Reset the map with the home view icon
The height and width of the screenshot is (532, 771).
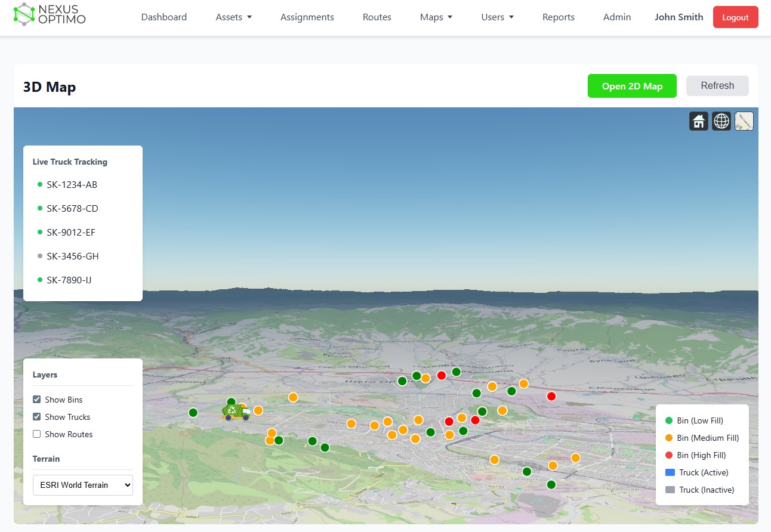point(699,121)
